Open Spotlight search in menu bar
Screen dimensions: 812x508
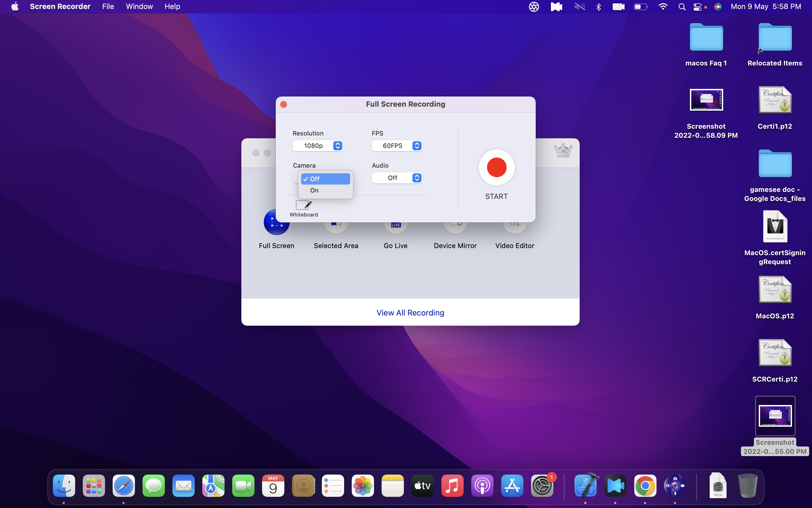[x=682, y=7]
